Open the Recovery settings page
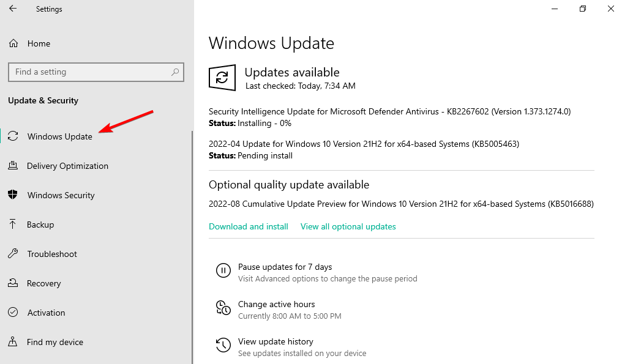This screenshot has height=364, width=622. point(43,283)
